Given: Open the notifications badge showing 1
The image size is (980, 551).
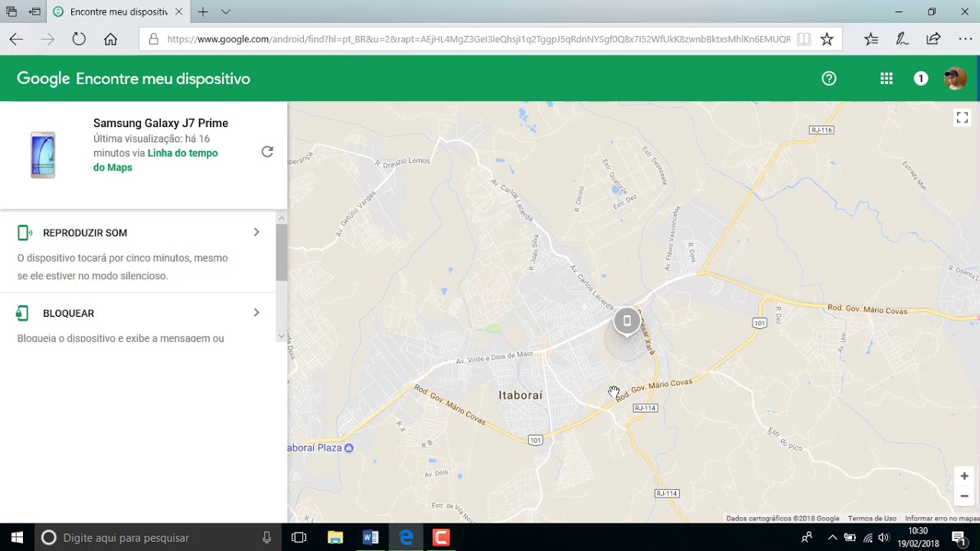Looking at the screenshot, I should tap(921, 78).
